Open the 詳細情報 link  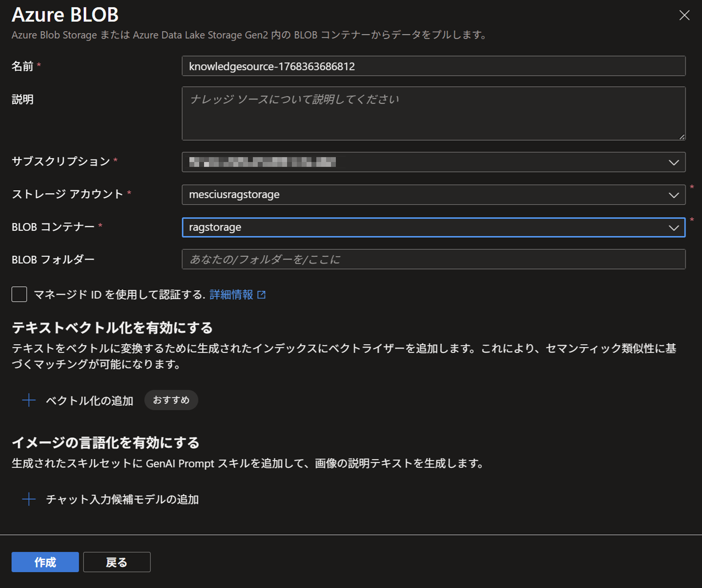231,295
